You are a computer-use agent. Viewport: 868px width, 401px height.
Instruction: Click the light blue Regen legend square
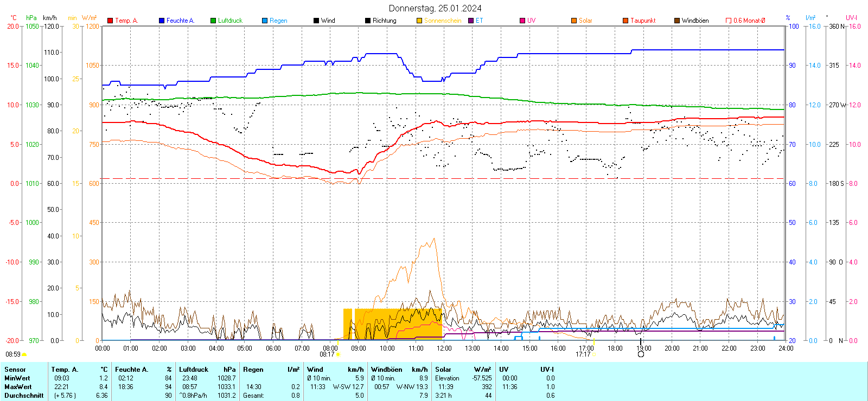pos(265,21)
